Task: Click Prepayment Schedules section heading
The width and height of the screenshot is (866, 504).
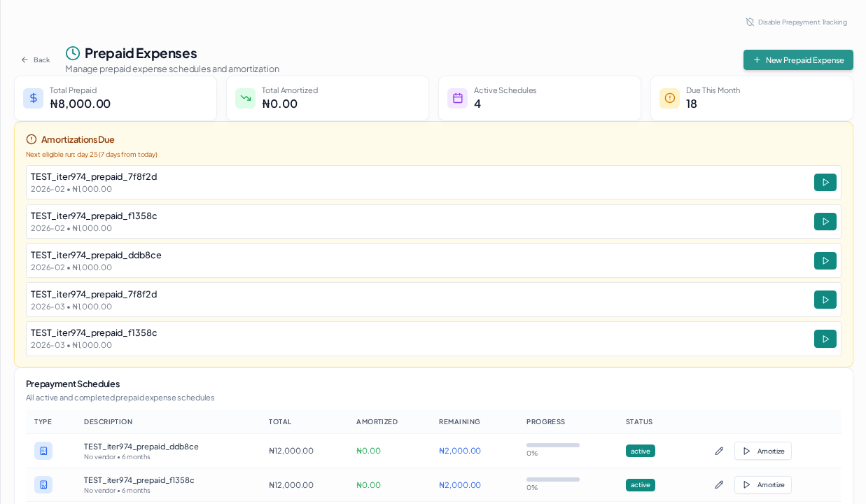Action: [x=73, y=384]
